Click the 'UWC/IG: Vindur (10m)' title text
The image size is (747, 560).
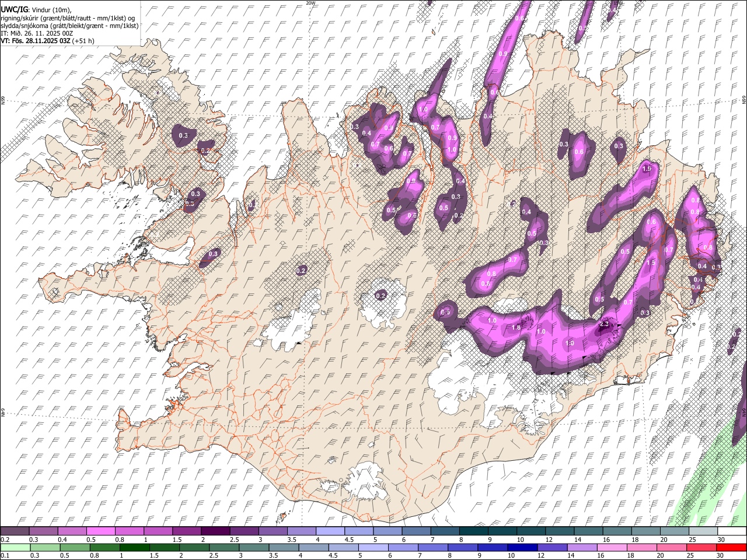tap(36, 10)
